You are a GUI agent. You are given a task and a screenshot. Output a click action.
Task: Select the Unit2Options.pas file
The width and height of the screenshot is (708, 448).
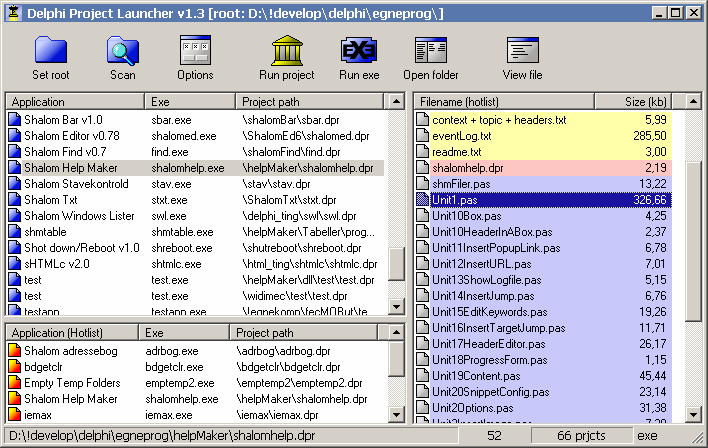point(544,408)
